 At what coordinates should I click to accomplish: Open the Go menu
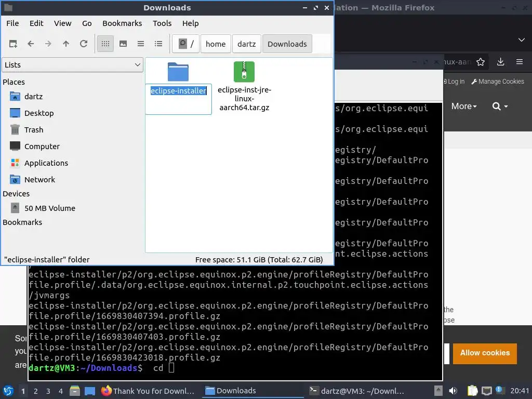pyautogui.click(x=87, y=23)
